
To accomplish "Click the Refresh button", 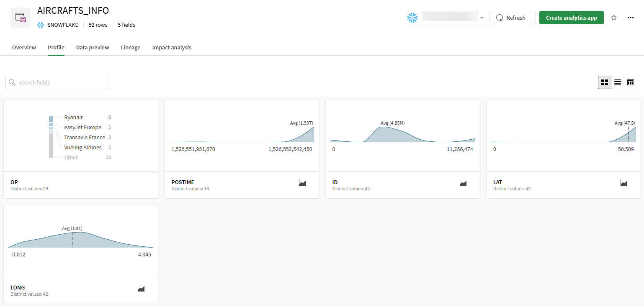I will pyautogui.click(x=512, y=18).
